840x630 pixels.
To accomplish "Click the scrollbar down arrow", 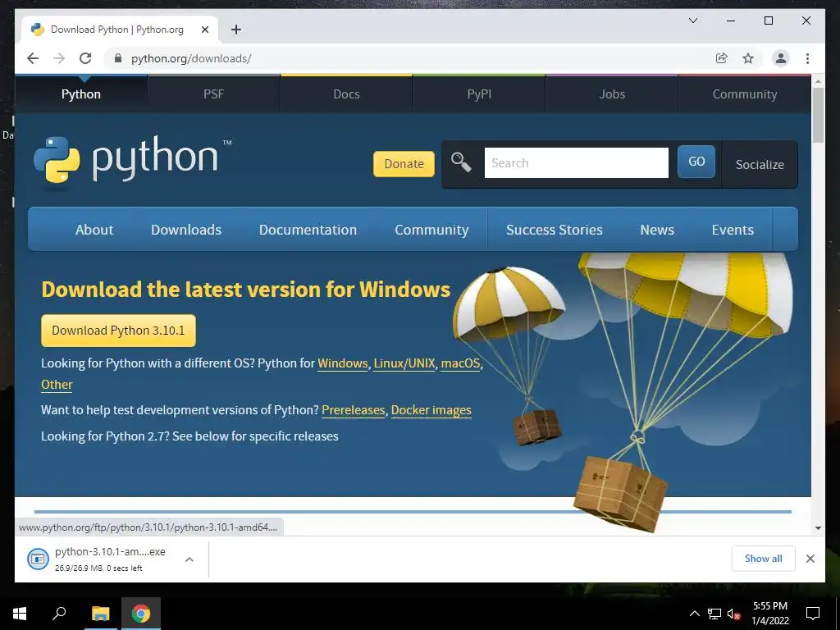I will click(x=818, y=527).
